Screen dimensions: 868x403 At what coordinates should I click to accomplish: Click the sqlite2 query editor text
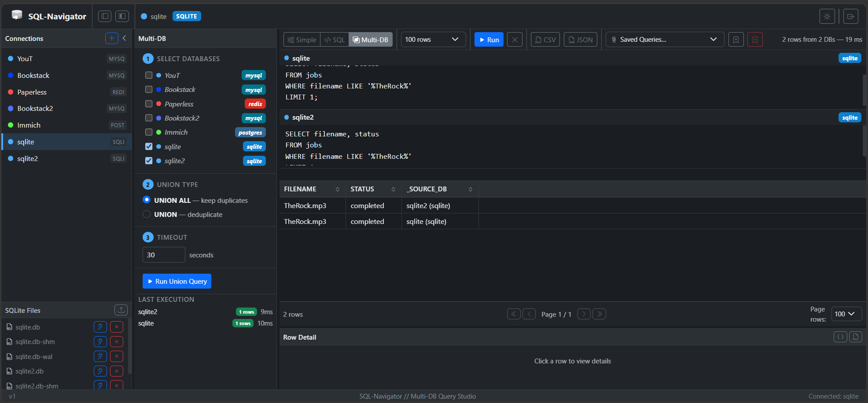570,147
